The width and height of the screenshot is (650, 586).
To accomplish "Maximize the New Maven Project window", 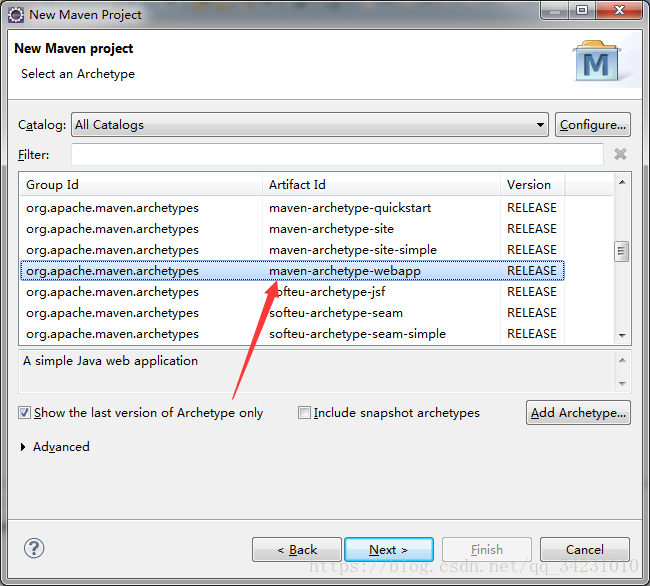I will pos(582,10).
